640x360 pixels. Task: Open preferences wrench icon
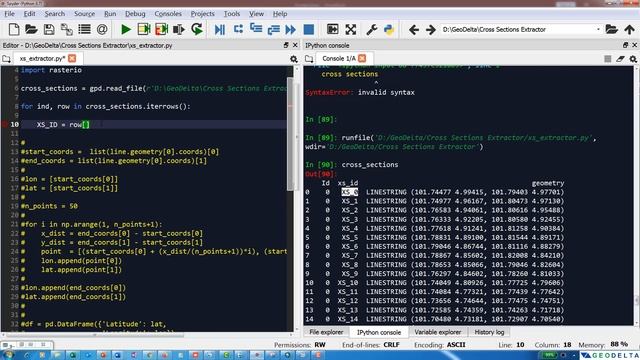click(x=371, y=29)
